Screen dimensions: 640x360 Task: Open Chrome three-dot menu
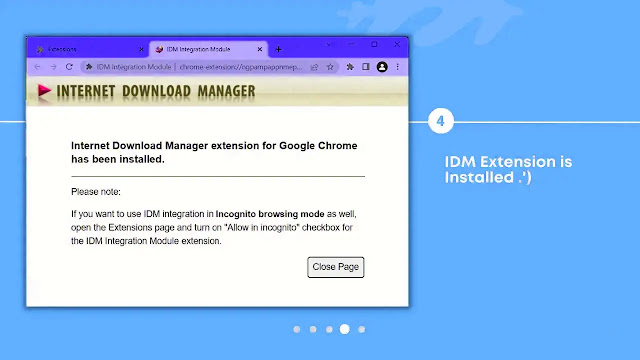[x=398, y=67]
